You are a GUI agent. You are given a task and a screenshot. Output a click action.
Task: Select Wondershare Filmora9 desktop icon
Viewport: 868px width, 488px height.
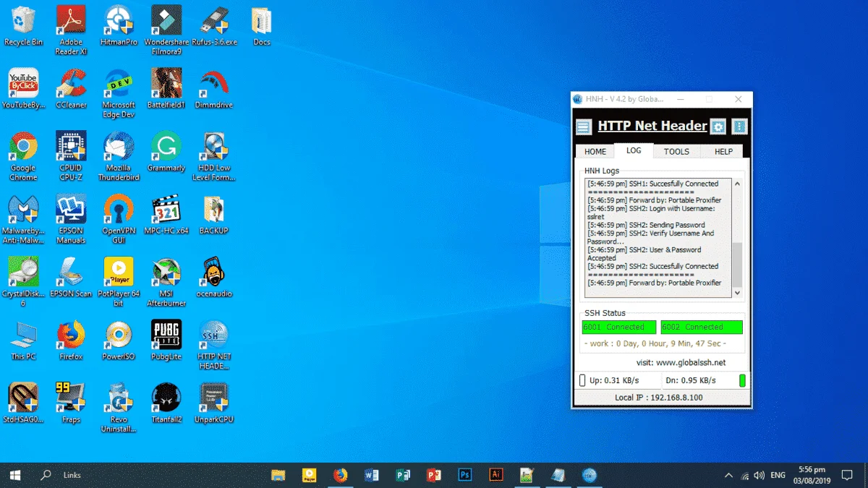pyautogui.click(x=166, y=30)
